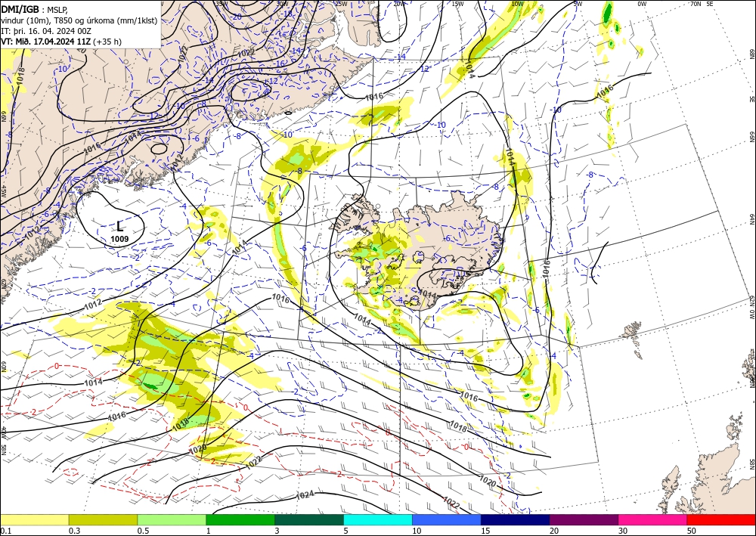756x536 pixels.
Task: Click the pink 30–50 legend swatch
Action: click(x=653, y=519)
